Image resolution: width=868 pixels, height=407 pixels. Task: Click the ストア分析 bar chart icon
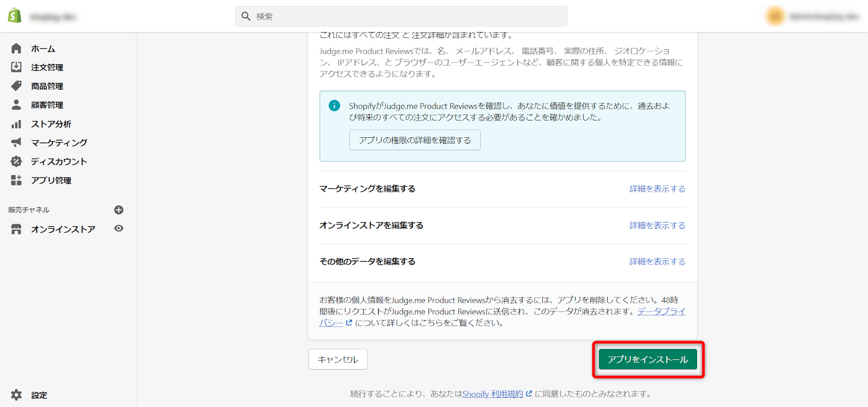click(16, 124)
